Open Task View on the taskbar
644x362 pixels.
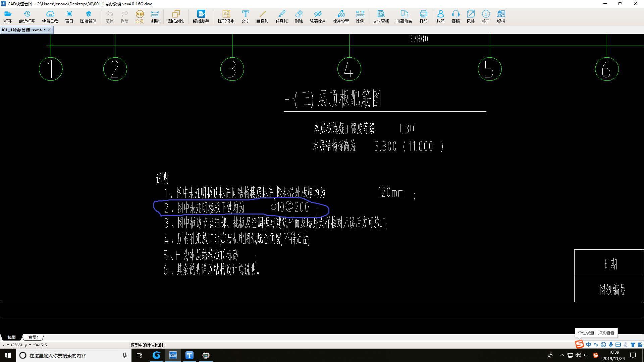point(140,355)
